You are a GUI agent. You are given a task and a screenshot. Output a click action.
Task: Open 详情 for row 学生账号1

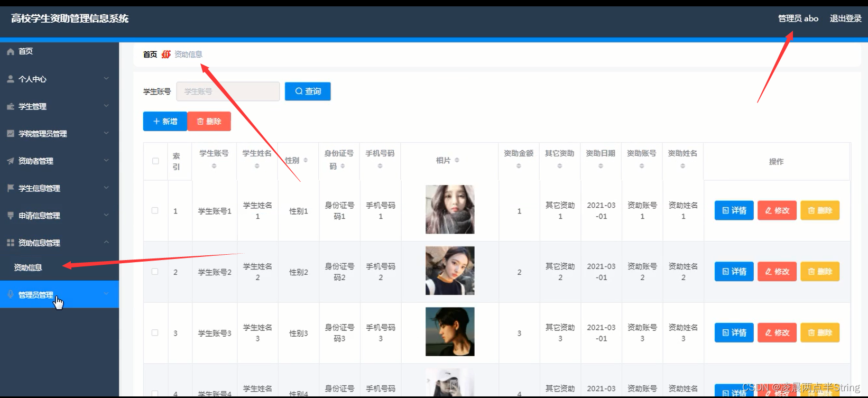click(x=734, y=210)
